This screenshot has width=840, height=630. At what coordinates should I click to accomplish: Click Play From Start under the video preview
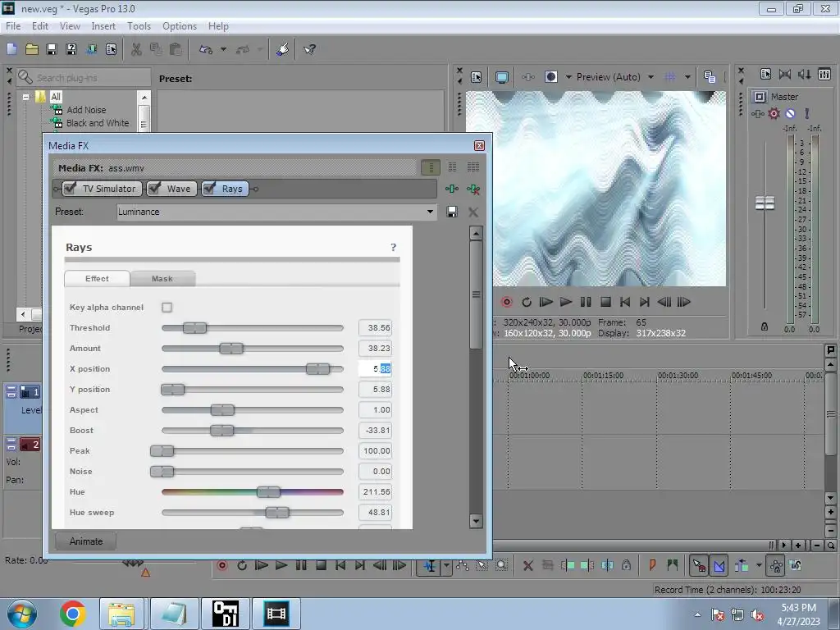(x=546, y=302)
